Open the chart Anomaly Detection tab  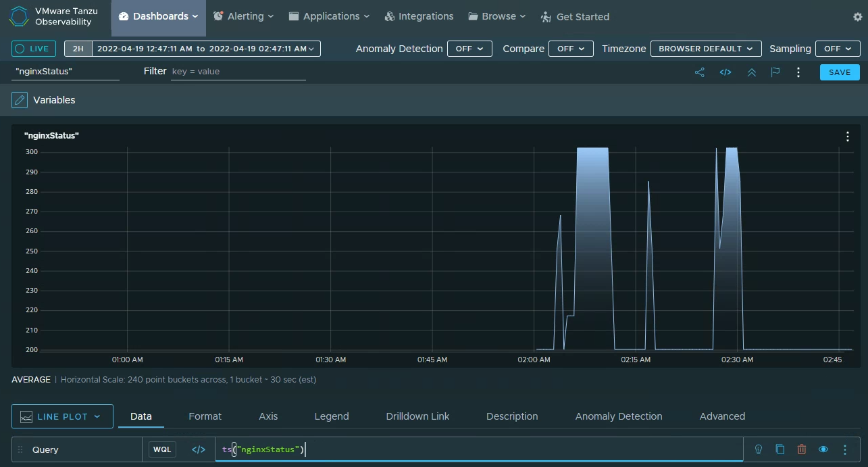tap(619, 416)
